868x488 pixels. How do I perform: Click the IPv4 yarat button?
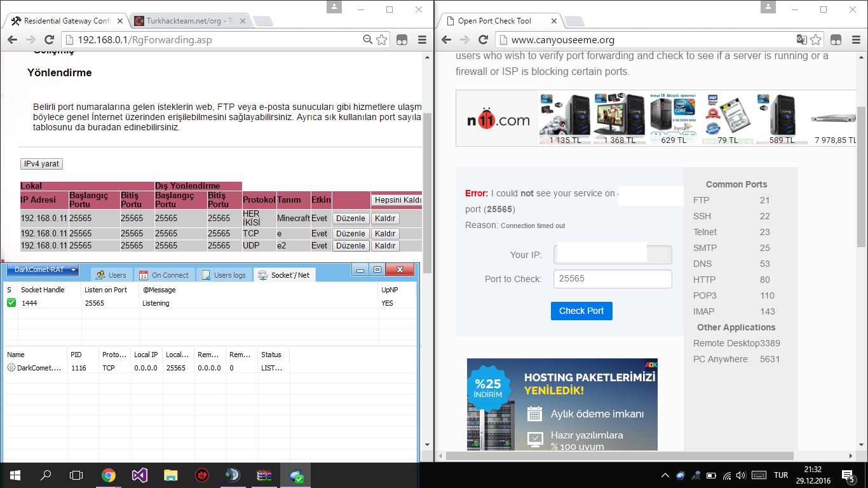click(x=41, y=164)
